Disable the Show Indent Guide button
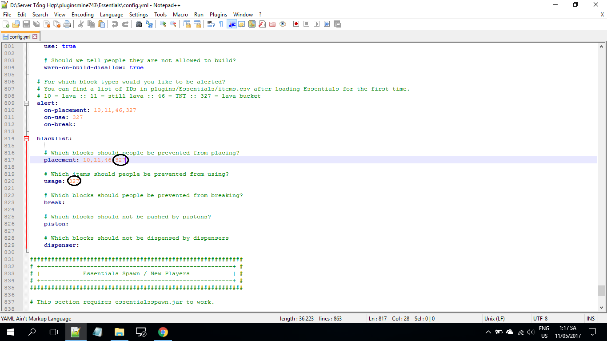The image size is (607, 364). 232,24
